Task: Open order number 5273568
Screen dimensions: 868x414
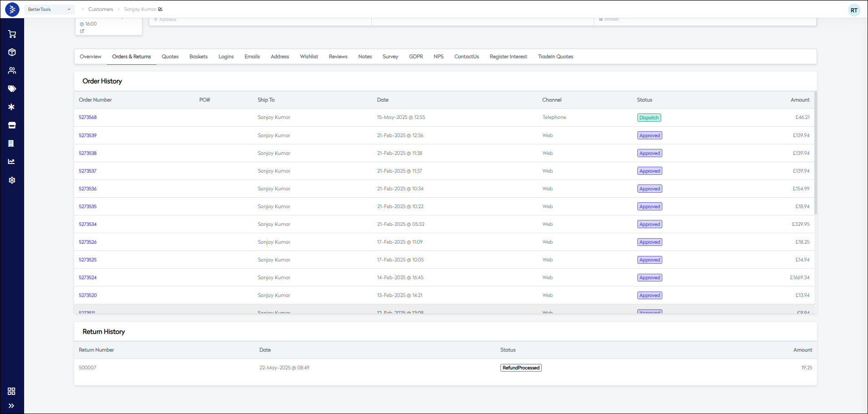Action: pyautogui.click(x=88, y=118)
